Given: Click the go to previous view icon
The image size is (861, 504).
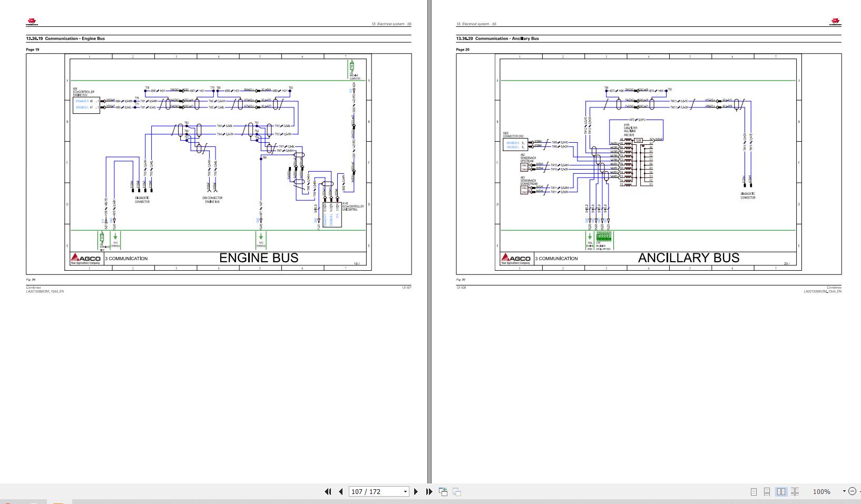Looking at the screenshot, I should [443, 491].
